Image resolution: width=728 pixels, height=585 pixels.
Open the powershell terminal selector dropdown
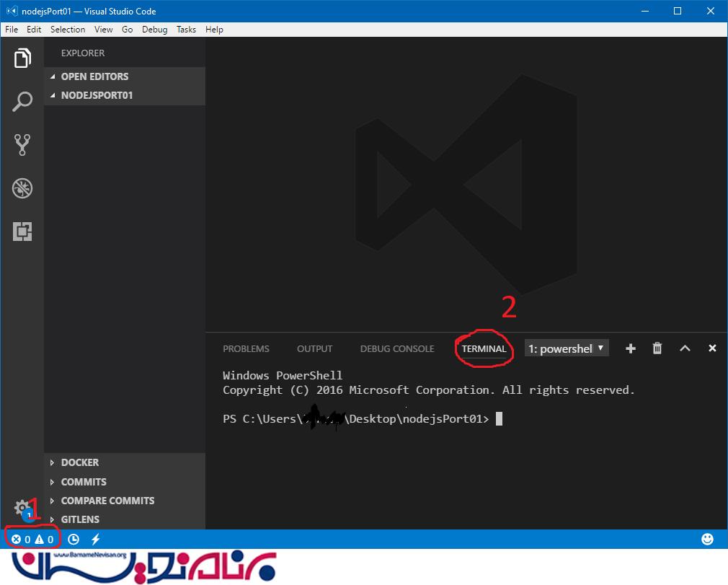tap(567, 348)
